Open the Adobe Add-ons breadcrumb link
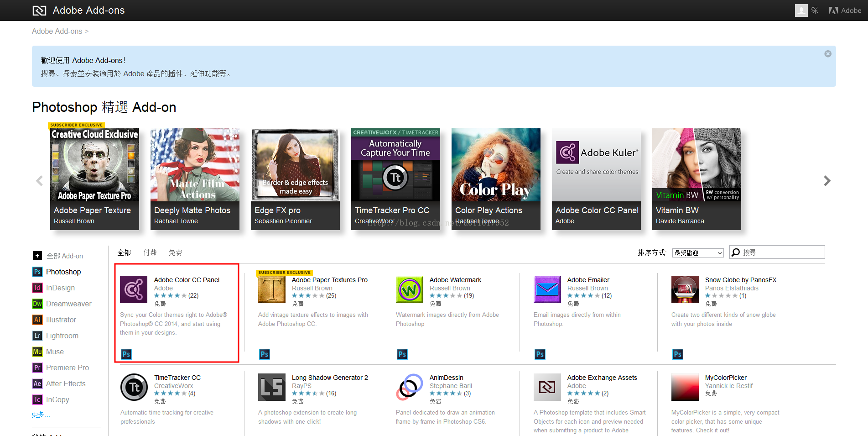868x436 pixels. pyautogui.click(x=57, y=32)
